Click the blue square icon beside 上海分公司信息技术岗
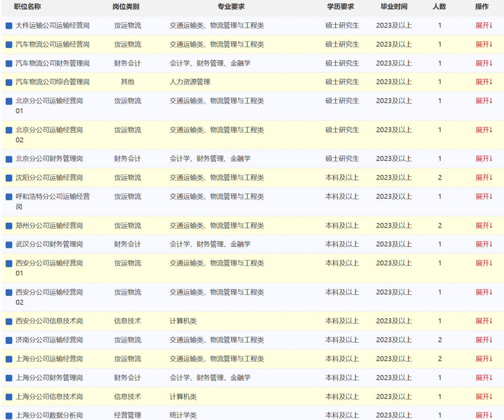 9,397
